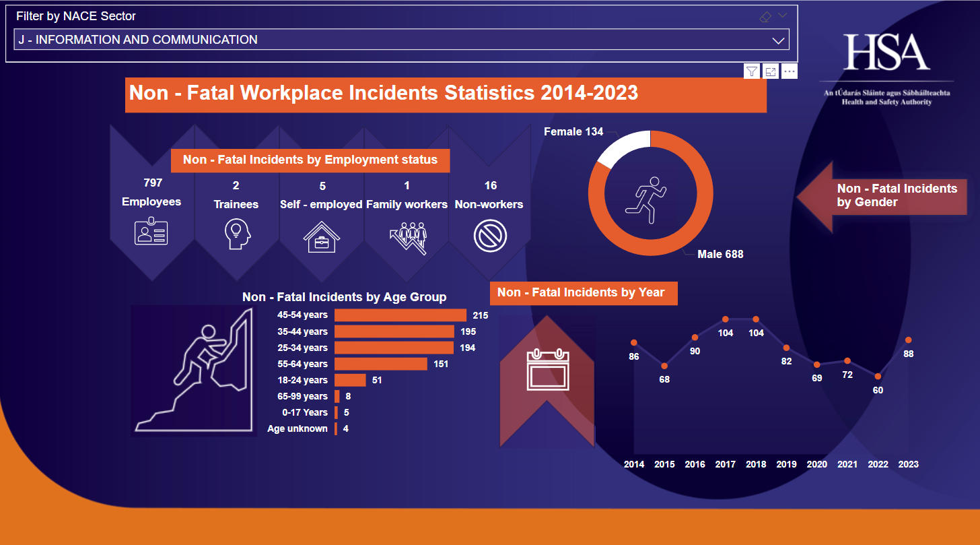Image resolution: width=980 pixels, height=545 pixels.
Task: Click the HSA logo
Action: coord(886,54)
